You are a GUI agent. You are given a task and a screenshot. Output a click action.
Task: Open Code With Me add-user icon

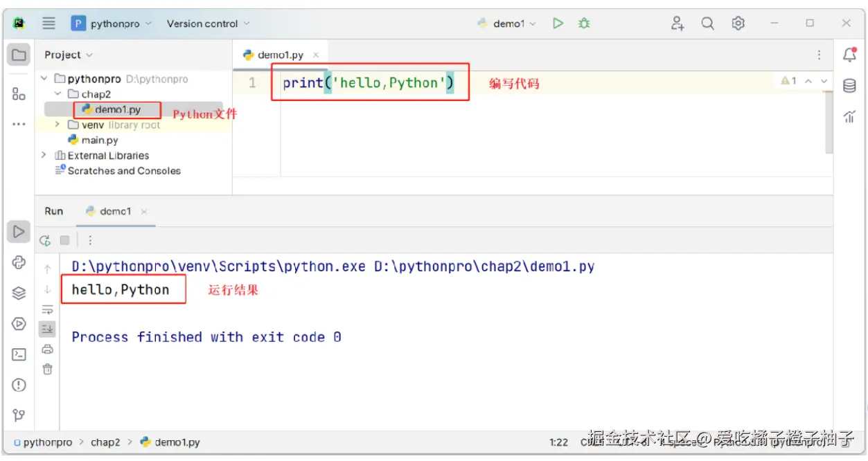[x=677, y=24]
